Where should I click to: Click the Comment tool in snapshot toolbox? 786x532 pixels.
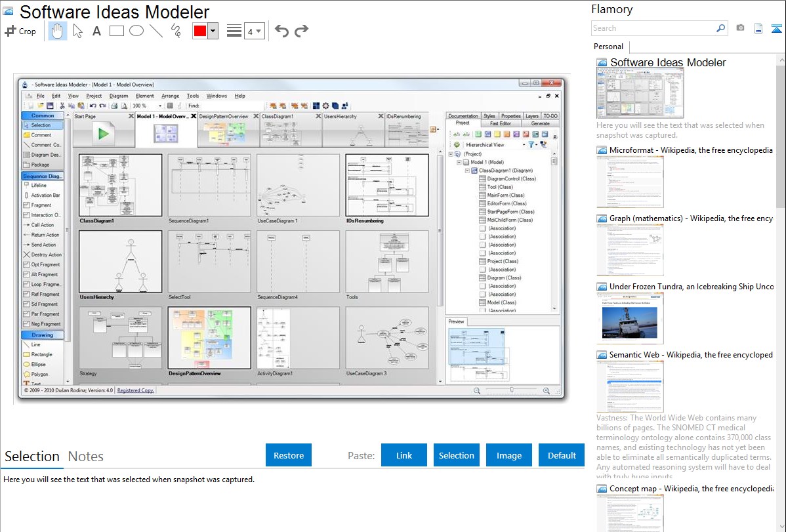tap(41, 135)
